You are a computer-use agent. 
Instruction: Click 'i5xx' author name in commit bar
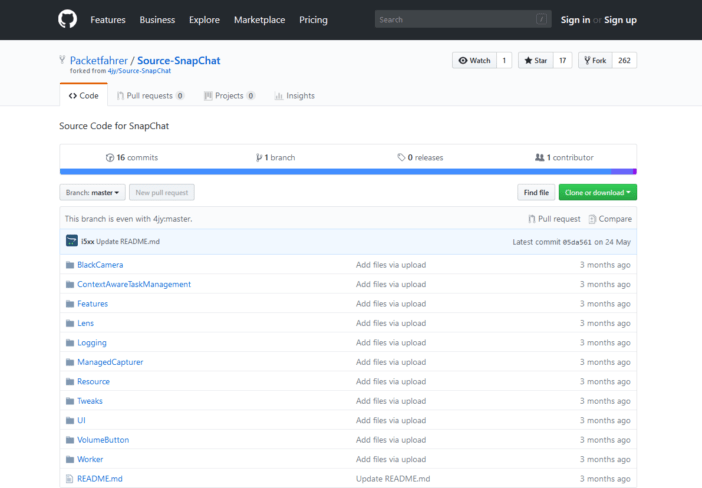(x=88, y=241)
